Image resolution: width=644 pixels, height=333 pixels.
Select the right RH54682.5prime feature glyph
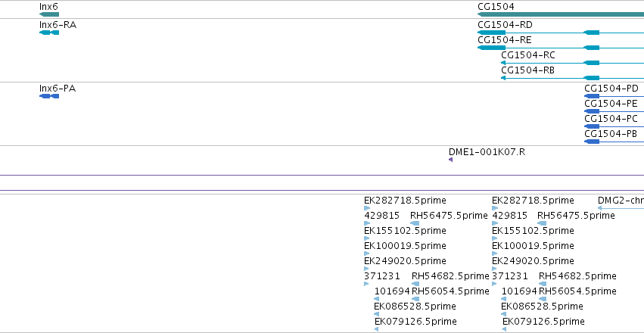(x=543, y=284)
